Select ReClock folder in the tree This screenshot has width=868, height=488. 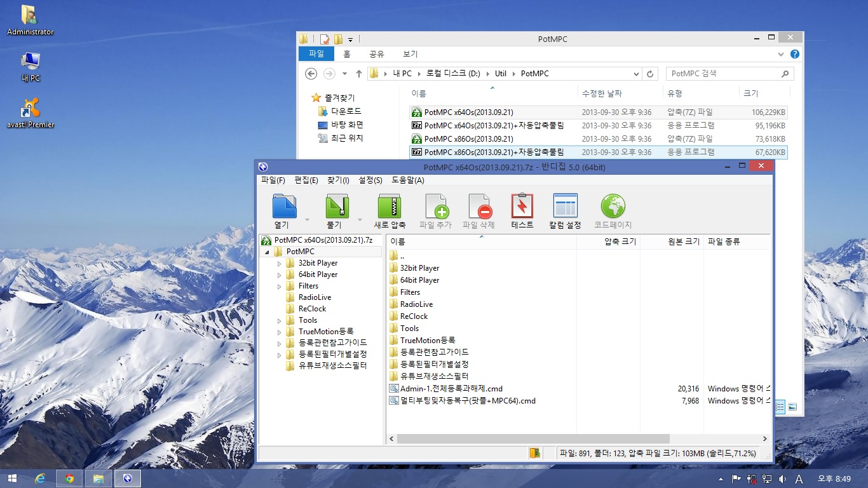312,309
